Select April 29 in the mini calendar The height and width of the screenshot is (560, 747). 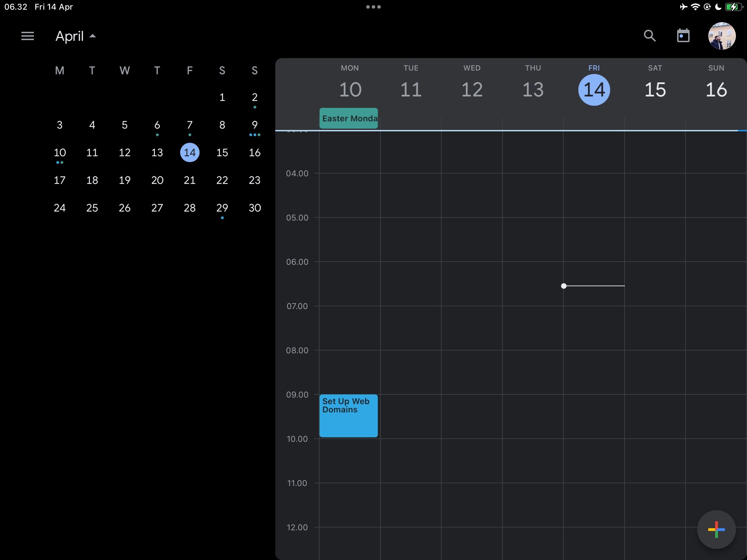[x=222, y=208]
